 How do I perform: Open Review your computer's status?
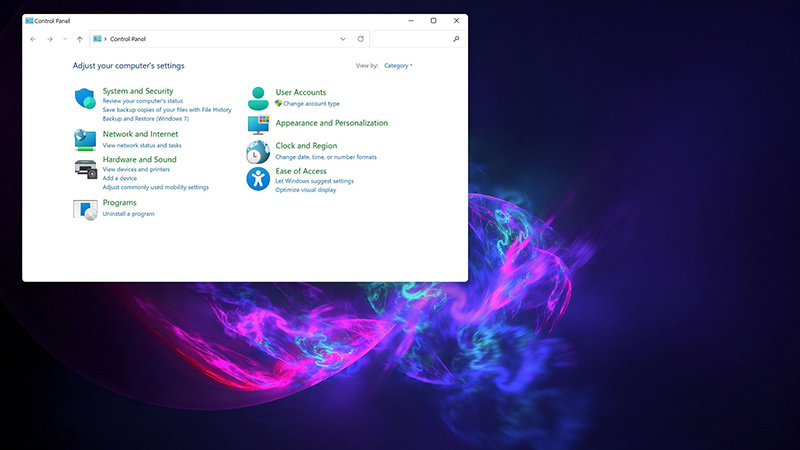click(142, 101)
